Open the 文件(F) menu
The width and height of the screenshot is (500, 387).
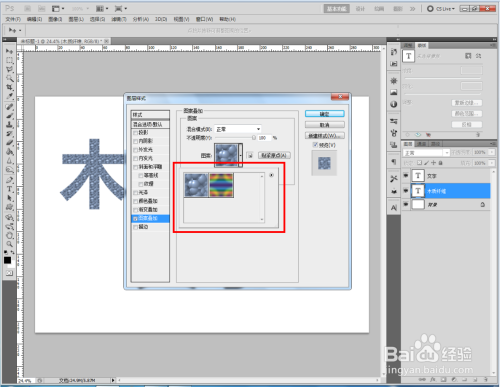(13, 19)
